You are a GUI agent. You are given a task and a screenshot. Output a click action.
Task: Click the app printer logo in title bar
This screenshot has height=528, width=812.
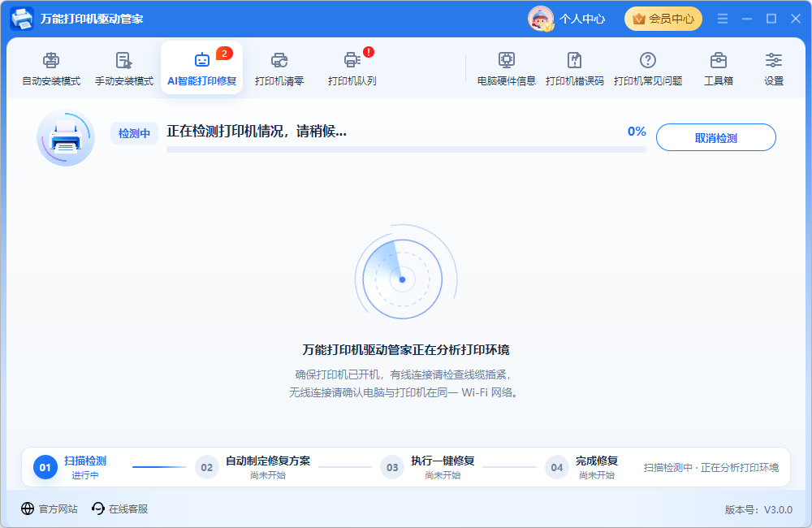tap(22, 19)
